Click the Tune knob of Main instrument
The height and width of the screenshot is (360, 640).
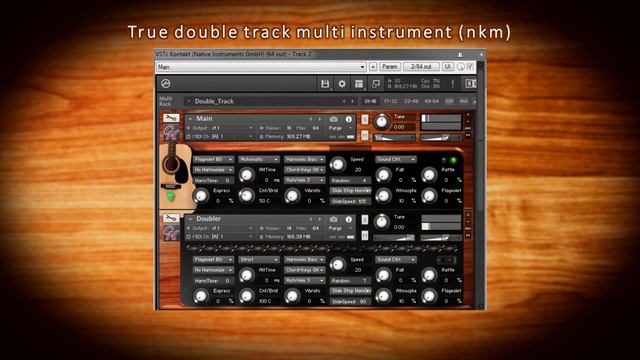coord(382,122)
